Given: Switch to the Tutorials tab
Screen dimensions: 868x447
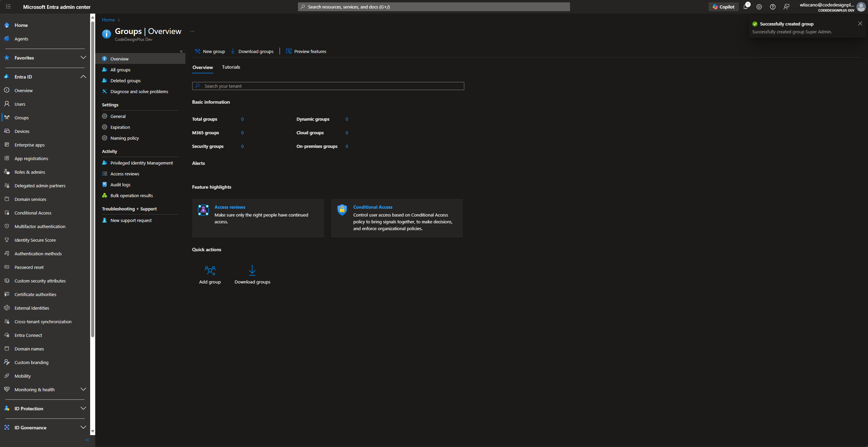Looking at the screenshot, I should coord(231,67).
